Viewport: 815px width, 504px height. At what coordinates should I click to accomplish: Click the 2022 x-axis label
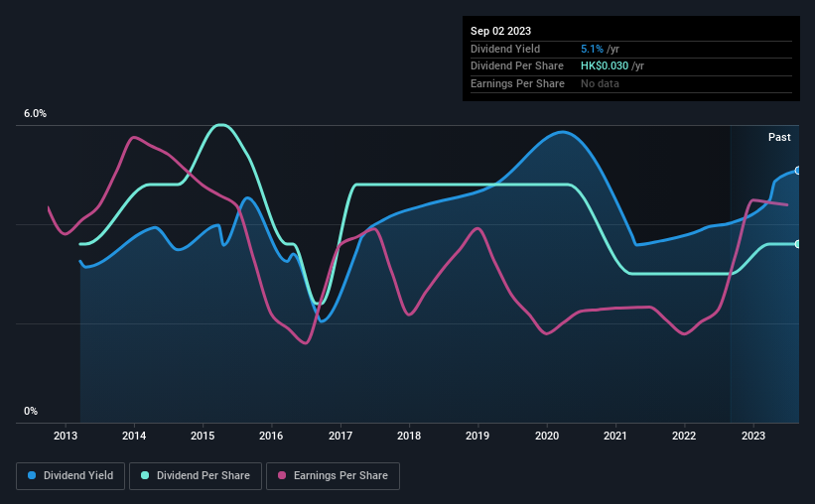[x=684, y=436]
